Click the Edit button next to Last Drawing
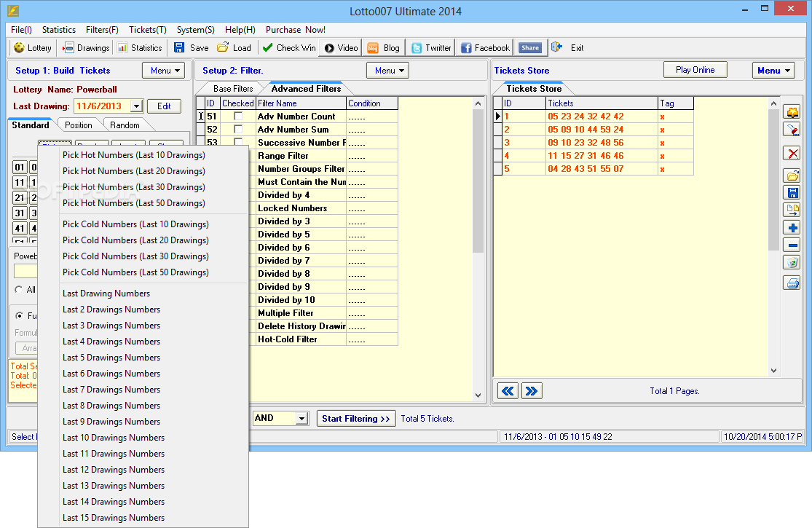812x528 pixels. (164, 106)
